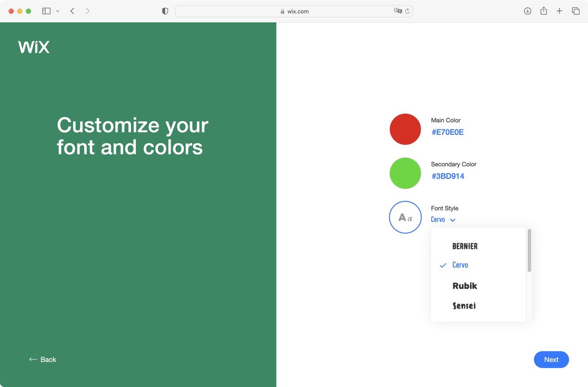Open the sidebar toggle dropdown chevron
The height and width of the screenshot is (387, 588).
coord(57,11)
